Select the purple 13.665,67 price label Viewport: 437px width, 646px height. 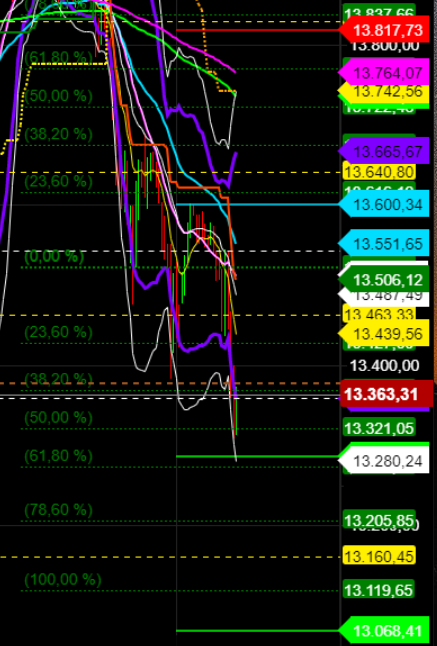coord(385,151)
